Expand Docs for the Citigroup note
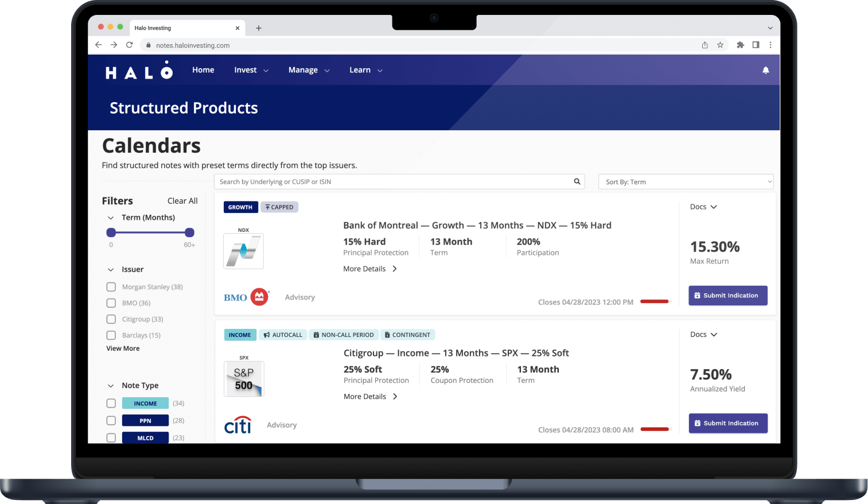This screenshot has height=504, width=868. [703, 335]
